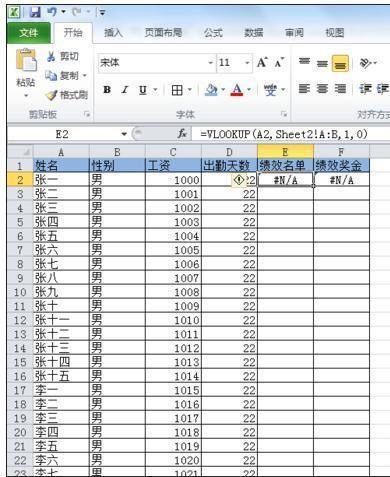Open the font size 11 dropdown
Image resolution: width=390 pixels, height=477 pixels.
pyautogui.click(x=247, y=63)
